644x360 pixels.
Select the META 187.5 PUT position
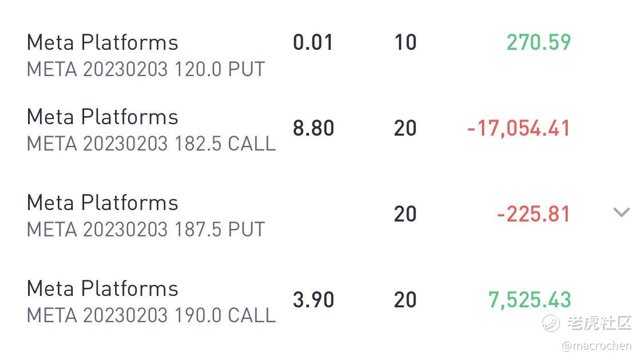[x=322, y=215]
